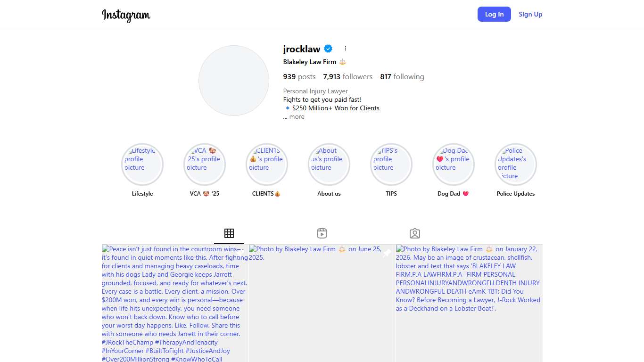Screen dimensions: 644x362
Task: Switch to the Posts grid tab
Action: click(x=229, y=233)
